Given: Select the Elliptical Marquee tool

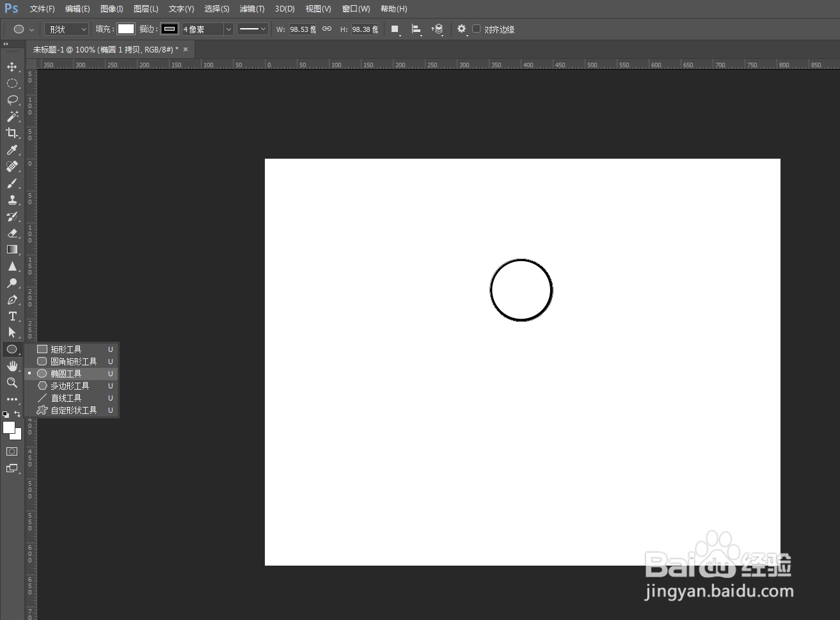Looking at the screenshot, I should pyautogui.click(x=12, y=83).
